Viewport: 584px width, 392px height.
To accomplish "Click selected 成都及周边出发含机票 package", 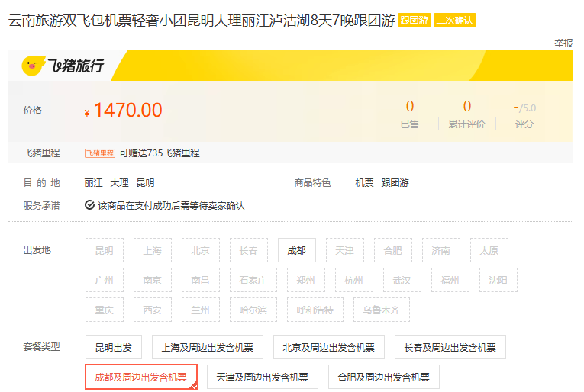I will [140, 377].
